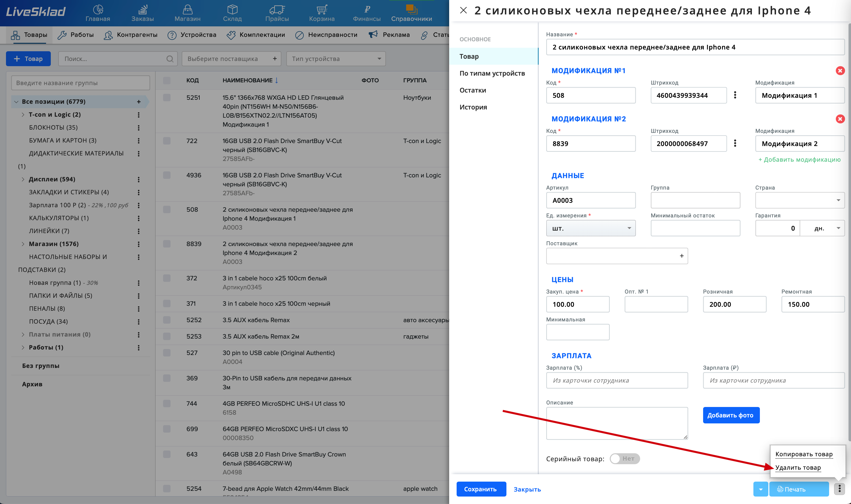Expand the Дисплеи group

coord(23,179)
